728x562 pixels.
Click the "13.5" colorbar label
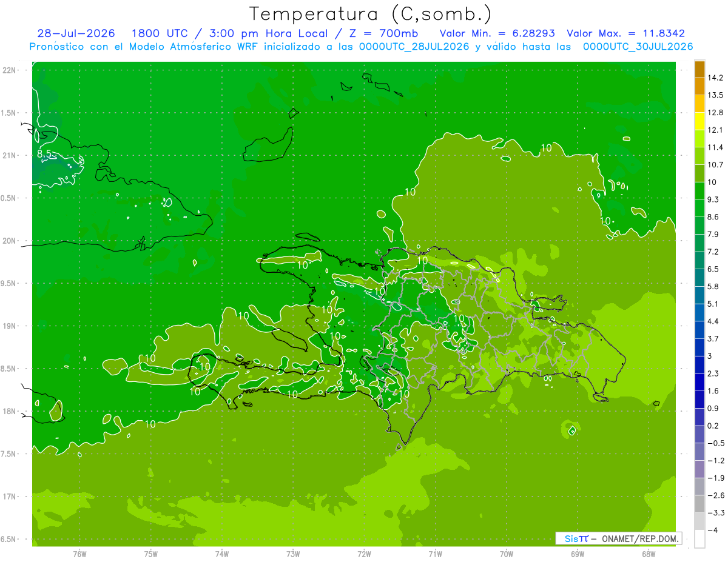[716, 95]
